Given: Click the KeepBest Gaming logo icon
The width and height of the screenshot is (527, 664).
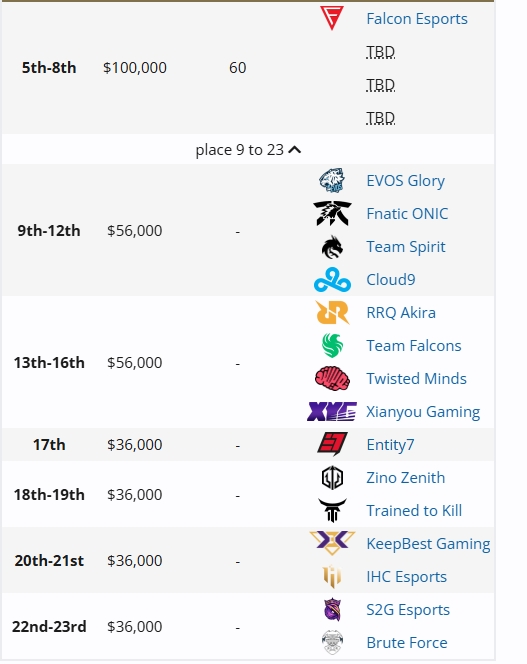Looking at the screenshot, I should tap(332, 543).
